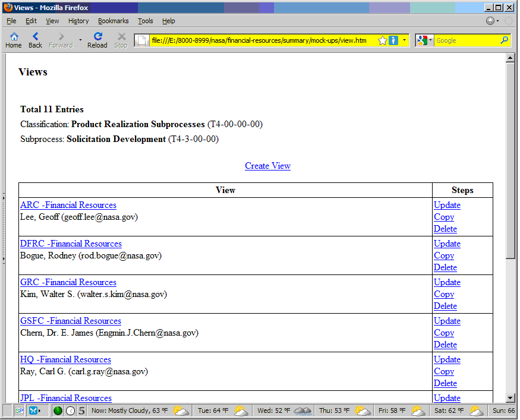This screenshot has height=420, width=520.
Task: Open DFRC -Financial Resources link
Action: (71, 244)
